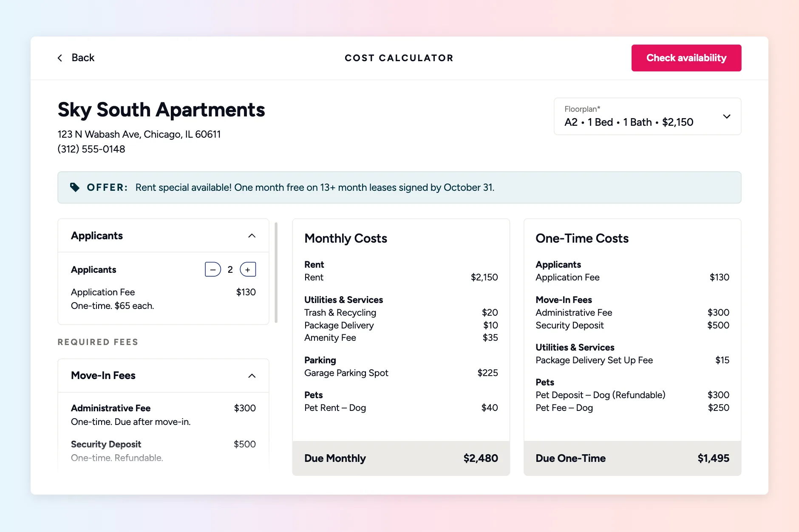Click the monthly Rent $2,150 amount
This screenshot has width=799, height=532.
[484, 277]
